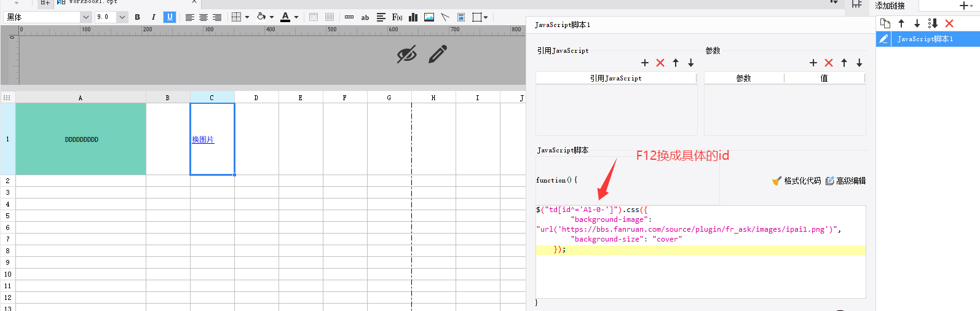Insert an image using the picture icon
The height and width of the screenshot is (311, 980).
[429, 17]
